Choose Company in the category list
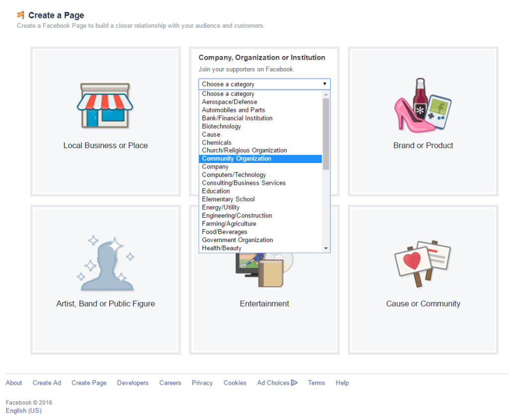The height and width of the screenshot is (420, 509). pos(260,167)
